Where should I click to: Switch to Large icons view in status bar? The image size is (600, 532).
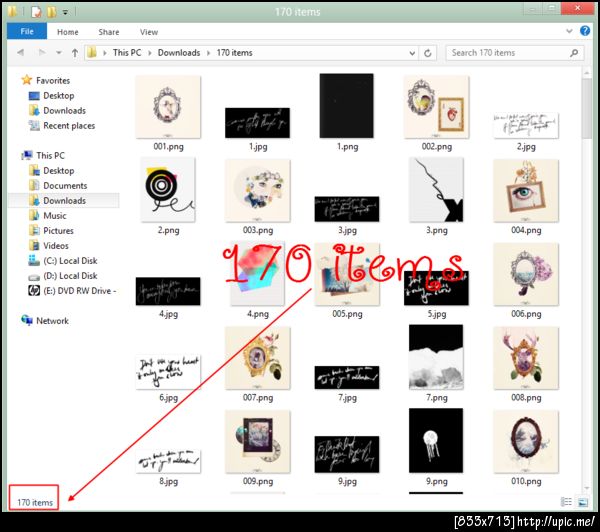point(583,502)
